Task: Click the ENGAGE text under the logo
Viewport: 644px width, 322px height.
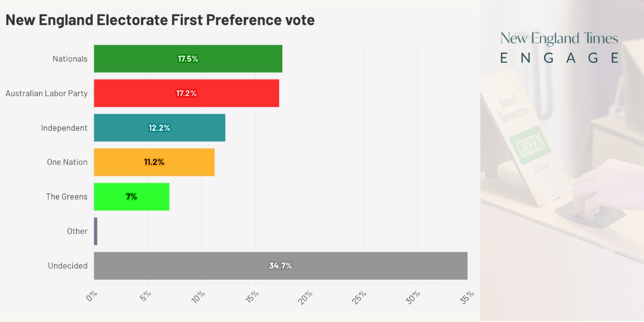Action: [559, 58]
